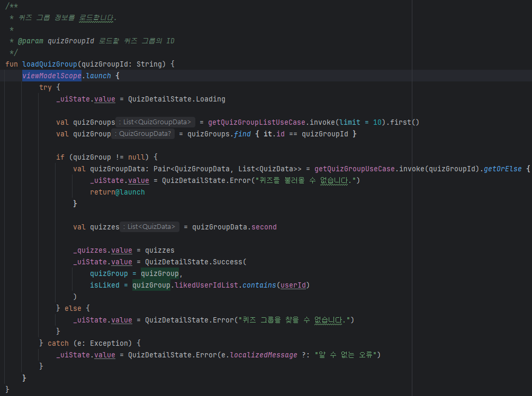Click the QuizGroupData? inlay type hint
The width and height of the screenshot is (532, 396).
coord(143,134)
